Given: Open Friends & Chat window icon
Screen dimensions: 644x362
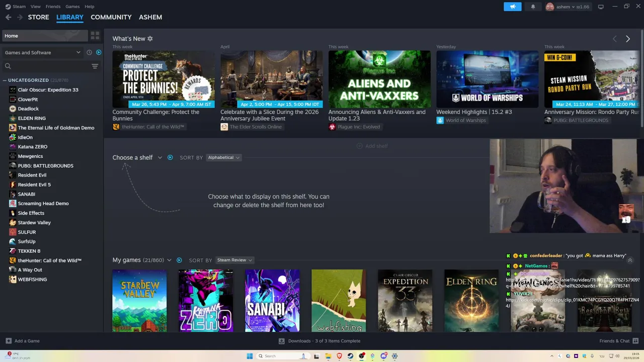Looking at the screenshot, I should click(x=635, y=341).
